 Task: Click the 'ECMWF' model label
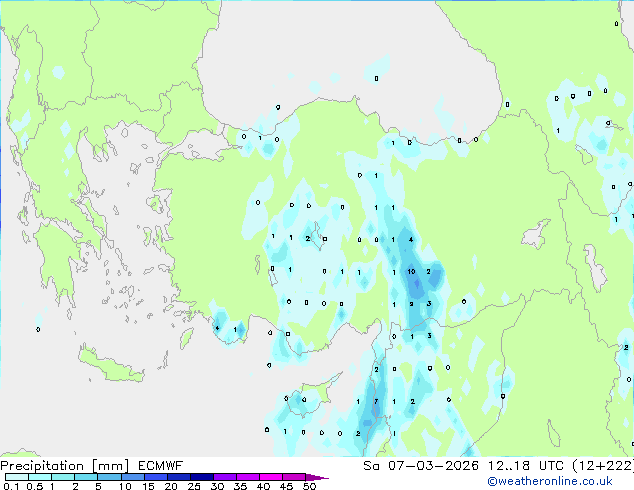click(161, 466)
